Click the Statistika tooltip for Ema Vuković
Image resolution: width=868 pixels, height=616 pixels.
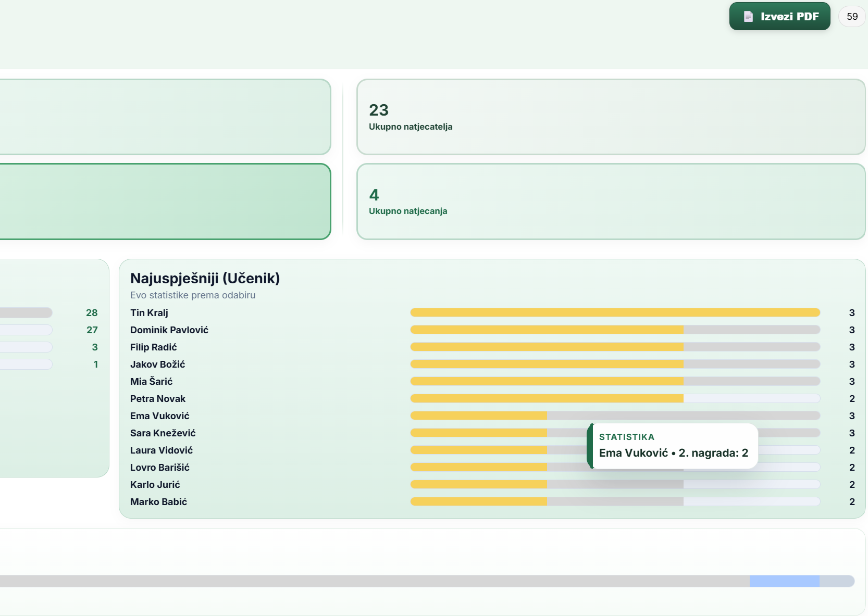(x=673, y=446)
